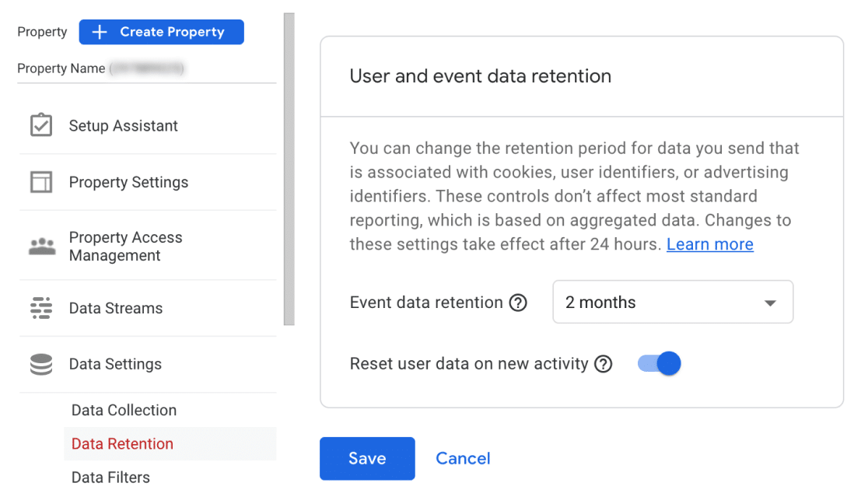This screenshot has height=504, width=868.
Task: Open Property Settings from sidebar
Action: pyautogui.click(x=128, y=182)
